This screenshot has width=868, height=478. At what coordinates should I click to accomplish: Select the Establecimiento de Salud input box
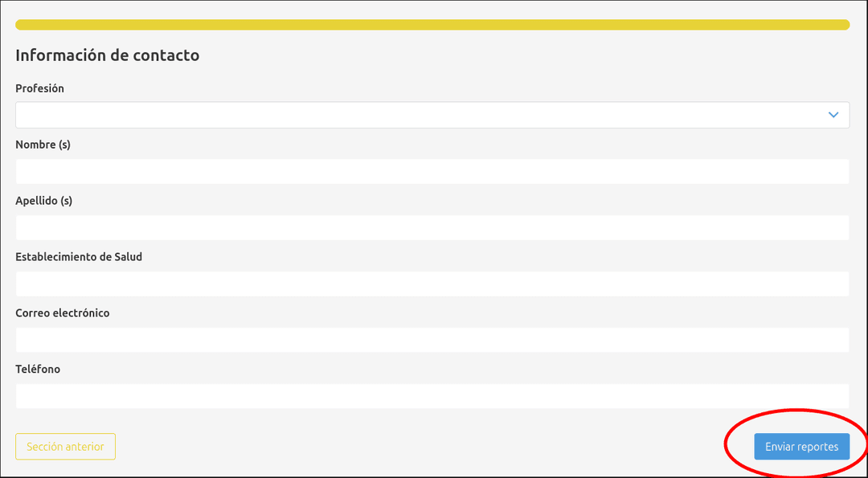click(x=432, y=284)
